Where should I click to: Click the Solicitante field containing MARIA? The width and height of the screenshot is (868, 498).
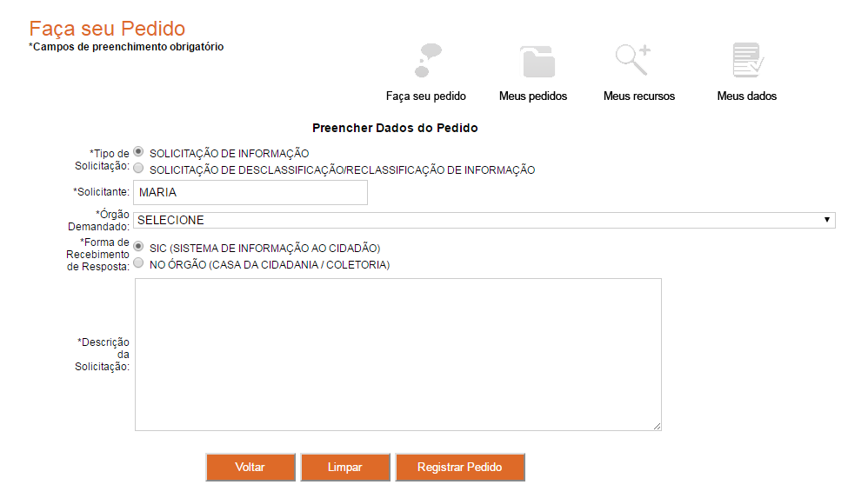click(x=251, y=193)
